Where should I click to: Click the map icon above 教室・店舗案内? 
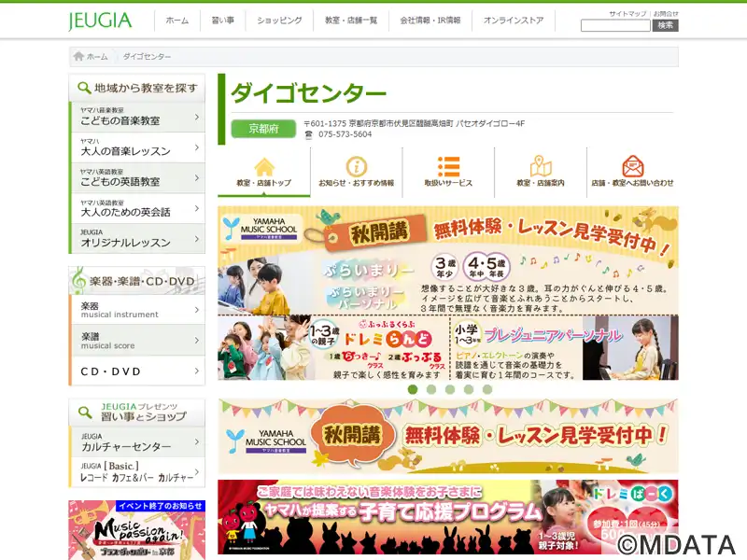pos(541,166)
